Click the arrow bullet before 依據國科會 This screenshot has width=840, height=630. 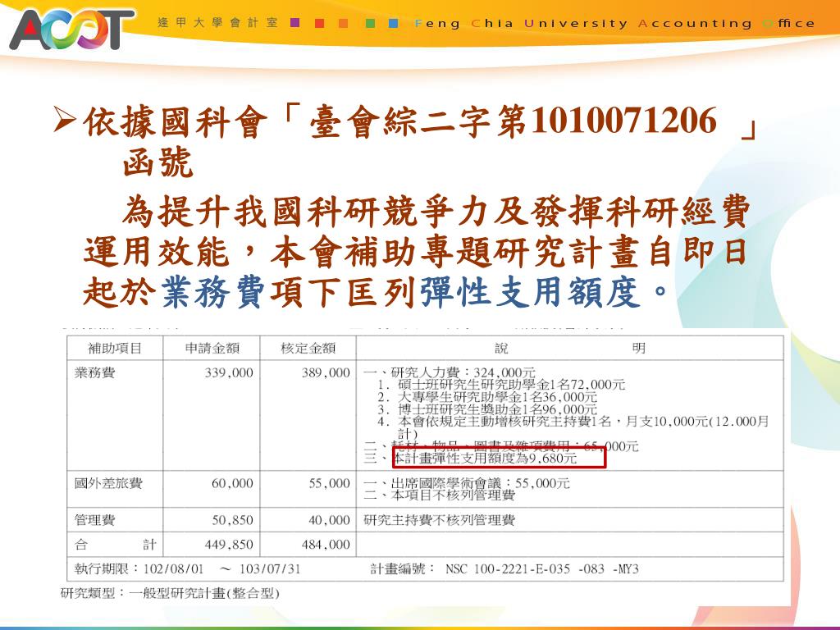64,120
